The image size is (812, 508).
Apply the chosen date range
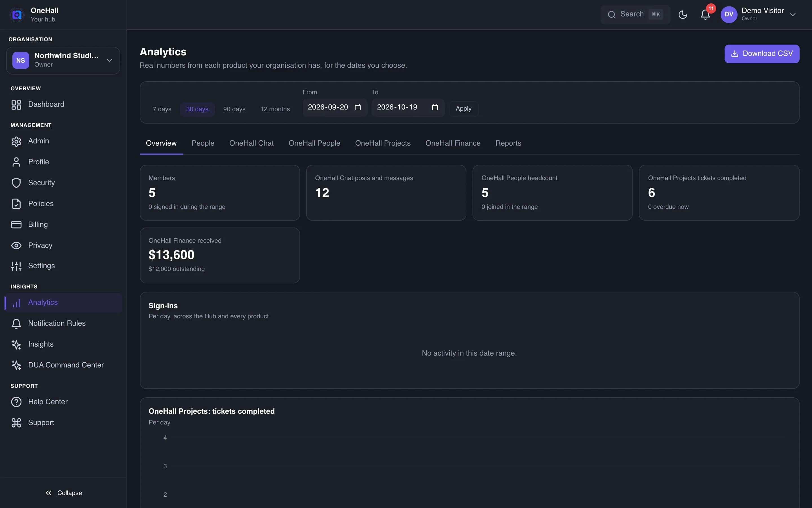[x=464, y=109]
